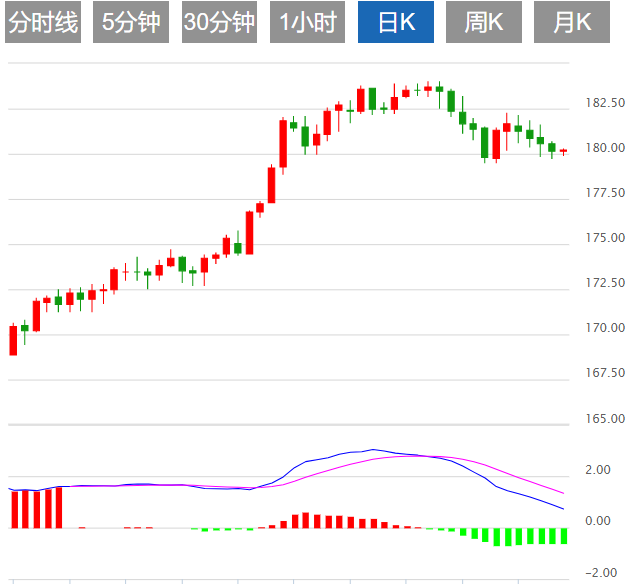Click the first red candlestick at chart start
The image size is (630, 584).
click(x=13, y=340)
